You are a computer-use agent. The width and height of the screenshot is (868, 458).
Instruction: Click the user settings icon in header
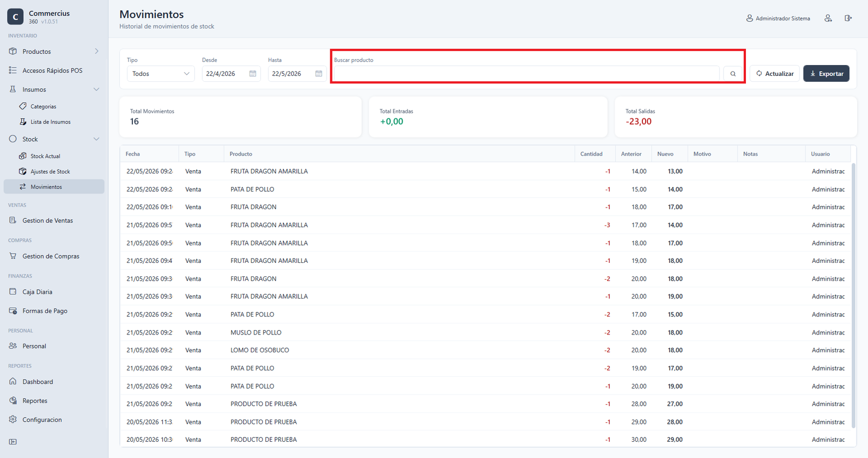(x=828, y=18)
